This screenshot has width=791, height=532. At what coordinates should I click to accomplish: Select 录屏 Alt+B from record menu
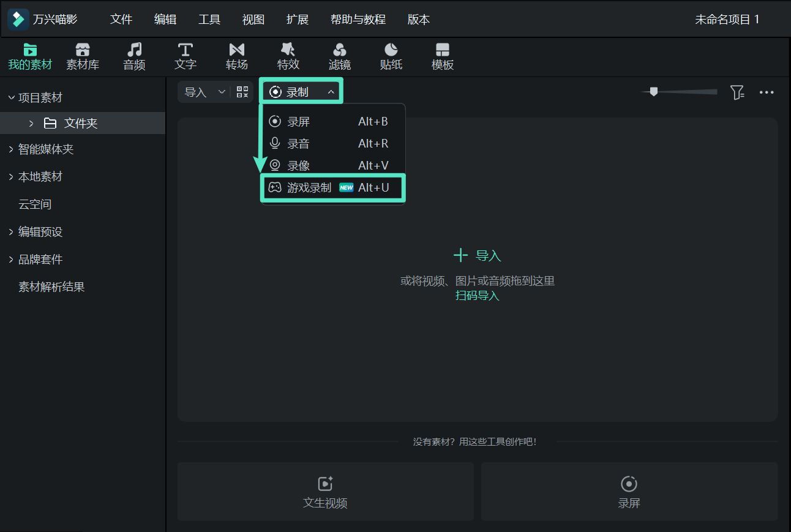point(333,122)
